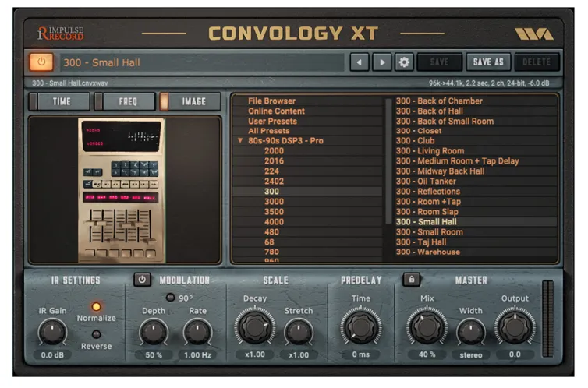Viewport: 588px width, 388px height.
Task: Click the Scale Stretch knob
Action: 299,332
